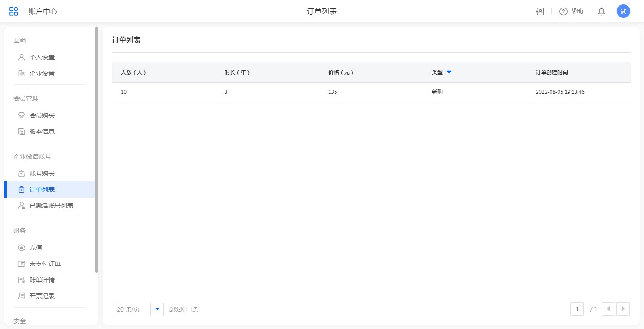644x329 pixels.
Task: Open 账号购买 menu item
Action: coord(42,173)
